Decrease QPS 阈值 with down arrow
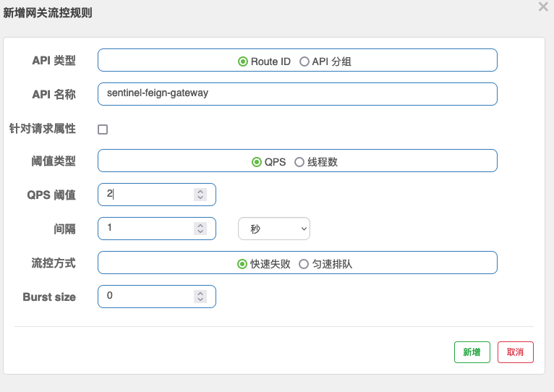 200,197
